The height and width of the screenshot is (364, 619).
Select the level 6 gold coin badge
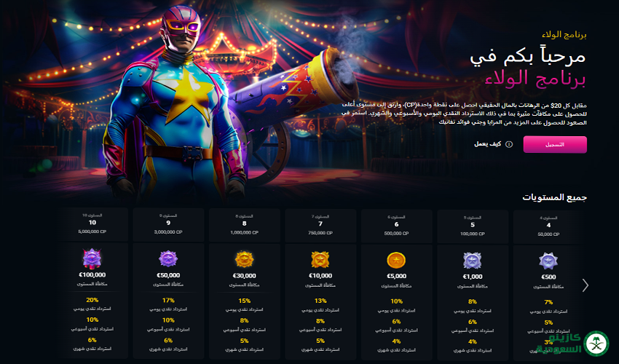[x=396, y=261]
